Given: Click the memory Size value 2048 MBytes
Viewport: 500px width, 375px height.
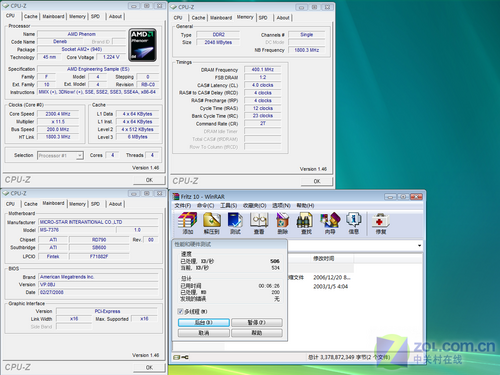Looking at the screenshot, I should pos(218,42).
